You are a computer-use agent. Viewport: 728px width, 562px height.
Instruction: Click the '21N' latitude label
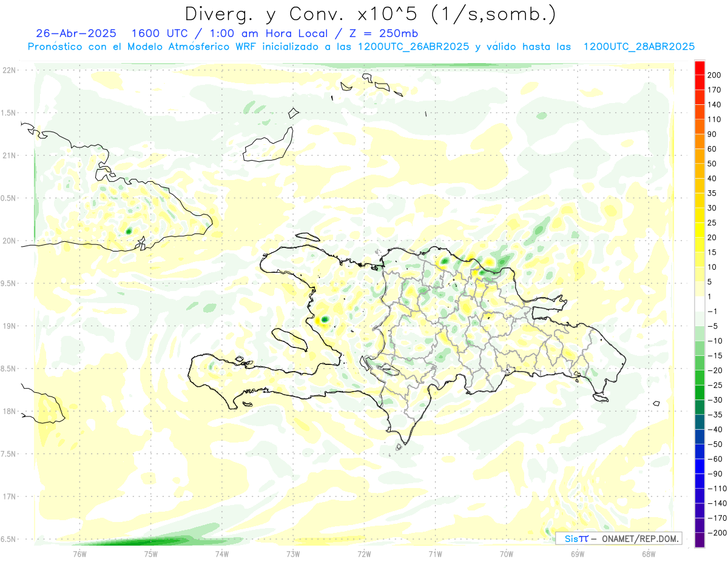click(9, 156)
